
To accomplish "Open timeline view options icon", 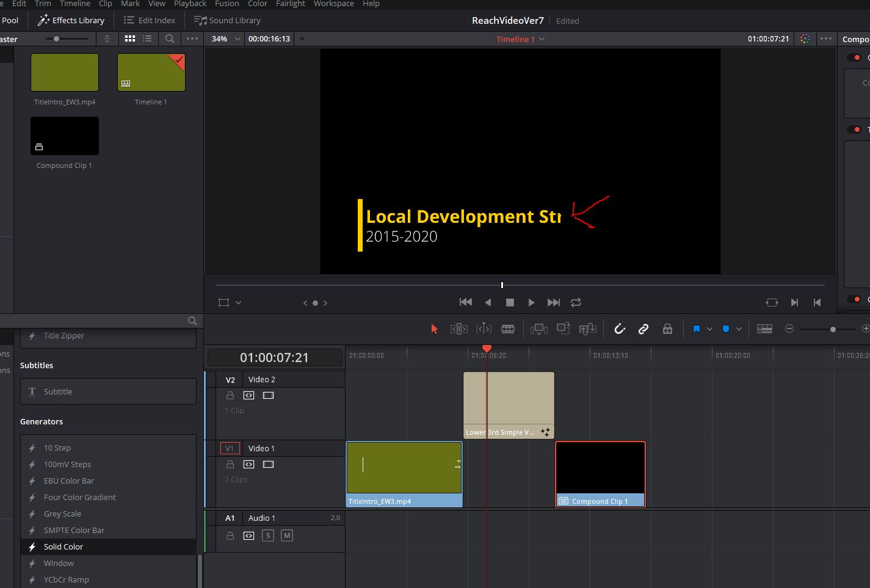I will coord(764,329).
